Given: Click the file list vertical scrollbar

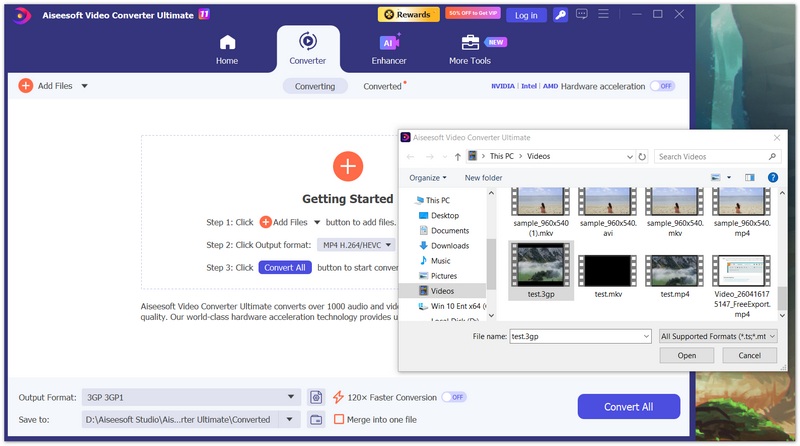Looking at the screenshot, I should (782, 254).
